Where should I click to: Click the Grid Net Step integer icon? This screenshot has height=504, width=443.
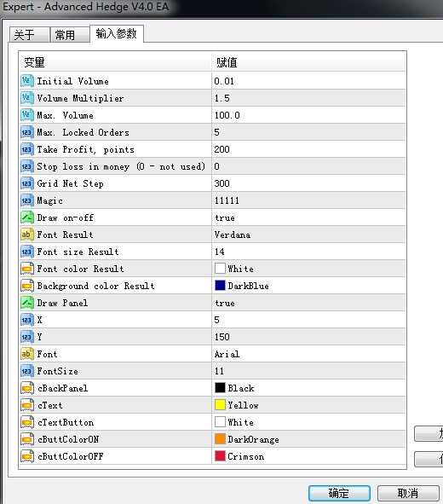pos(27,183)
